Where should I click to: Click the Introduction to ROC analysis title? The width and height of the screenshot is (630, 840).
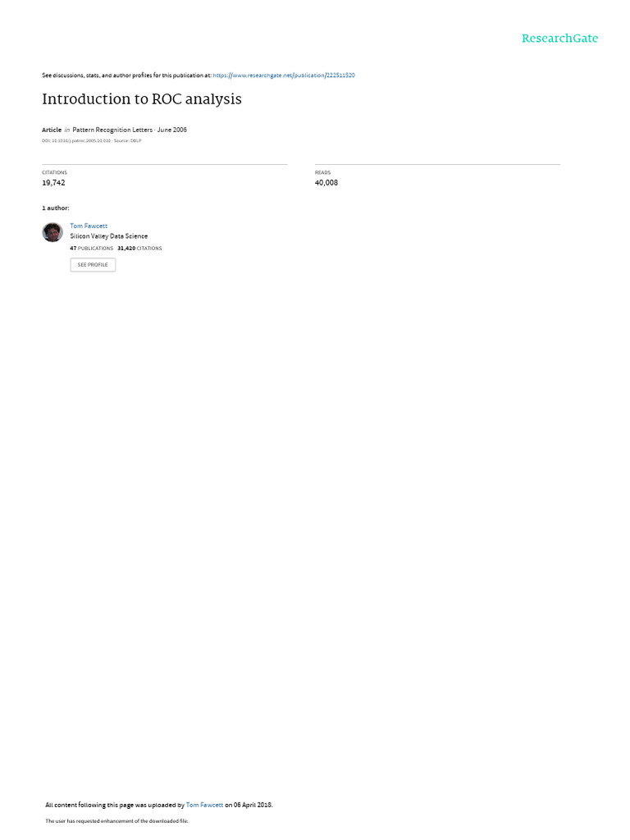[x=142, y=99]
